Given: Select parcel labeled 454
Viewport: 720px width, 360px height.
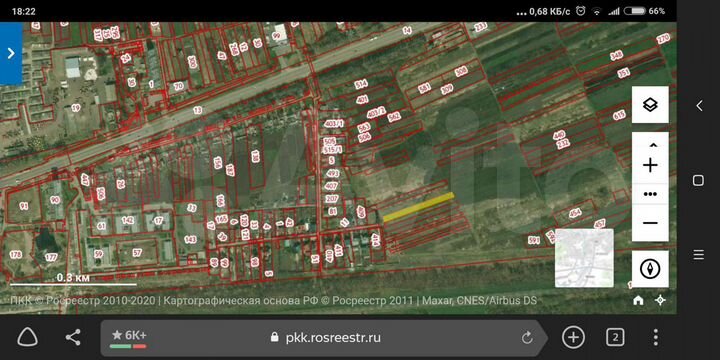Looking at the screenshot, I should click(575, 213).
